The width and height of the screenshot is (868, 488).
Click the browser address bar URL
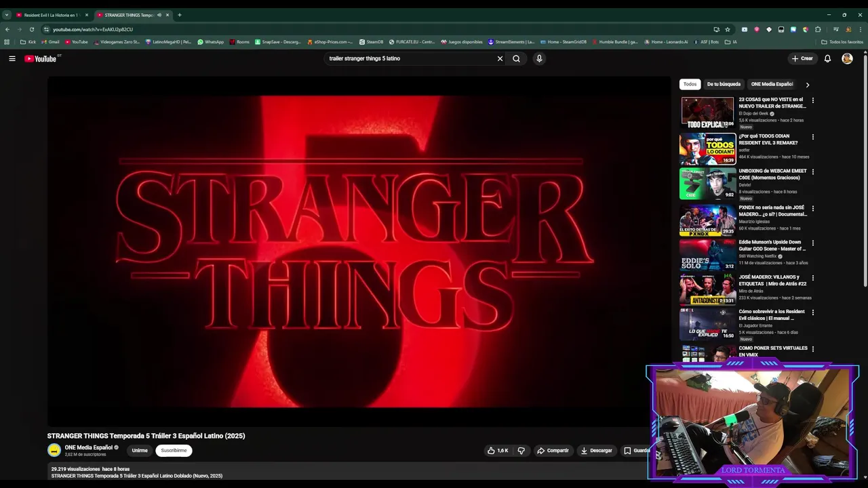[93, 29]
